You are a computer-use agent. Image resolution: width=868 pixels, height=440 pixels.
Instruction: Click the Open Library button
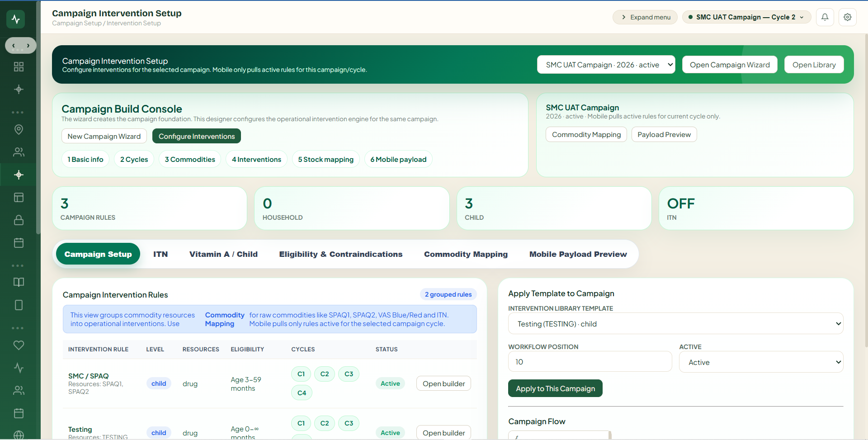pyautogui.click(x=814, y=65)
